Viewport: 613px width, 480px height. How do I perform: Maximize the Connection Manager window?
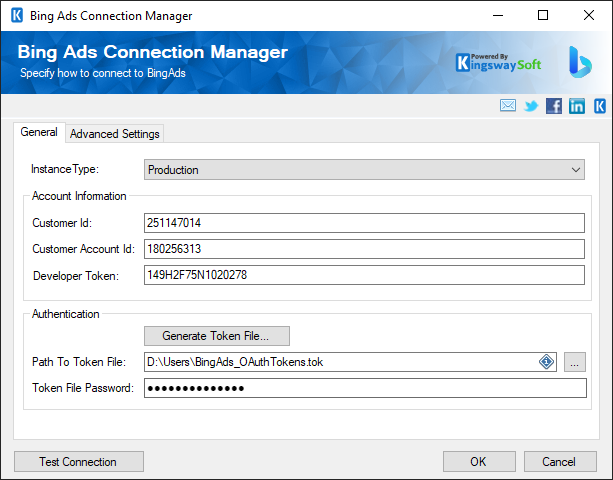pyautogui.click(x=543, y=16)
